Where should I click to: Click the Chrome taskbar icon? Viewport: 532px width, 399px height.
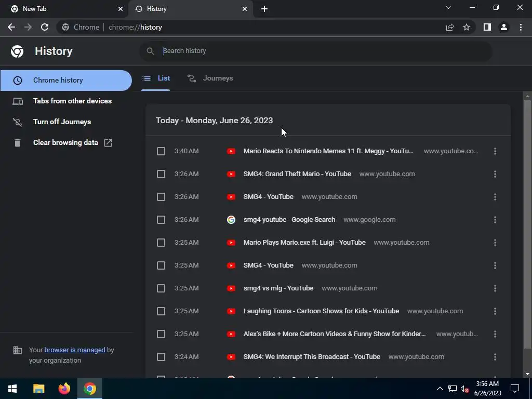(90, 389)
